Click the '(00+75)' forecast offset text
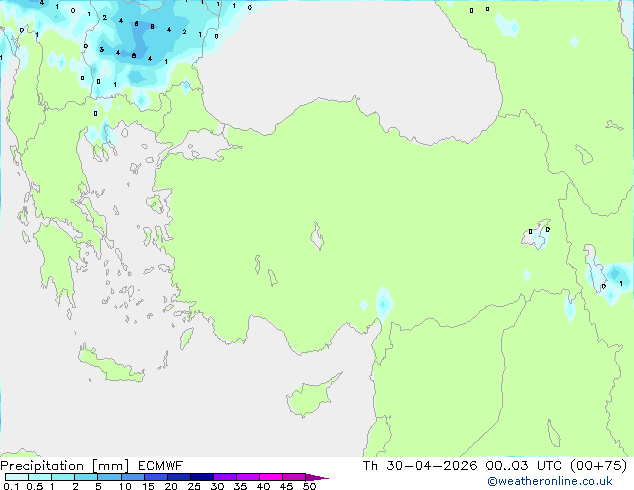 coord(599,466)
